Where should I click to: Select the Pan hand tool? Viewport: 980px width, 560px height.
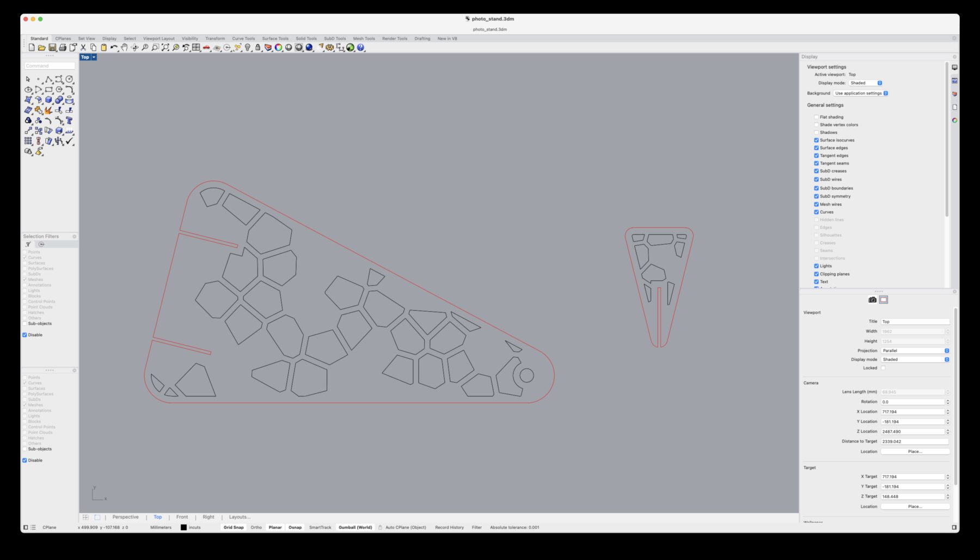point(124,48)
